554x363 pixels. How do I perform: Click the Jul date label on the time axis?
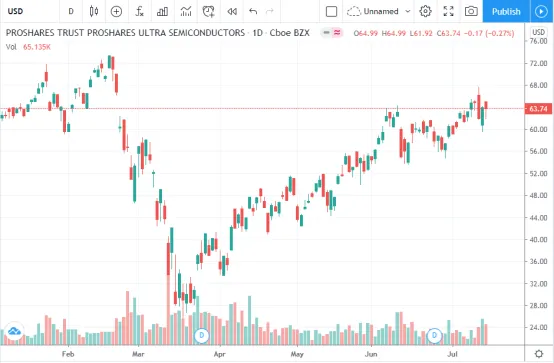(x=452, y=354)
